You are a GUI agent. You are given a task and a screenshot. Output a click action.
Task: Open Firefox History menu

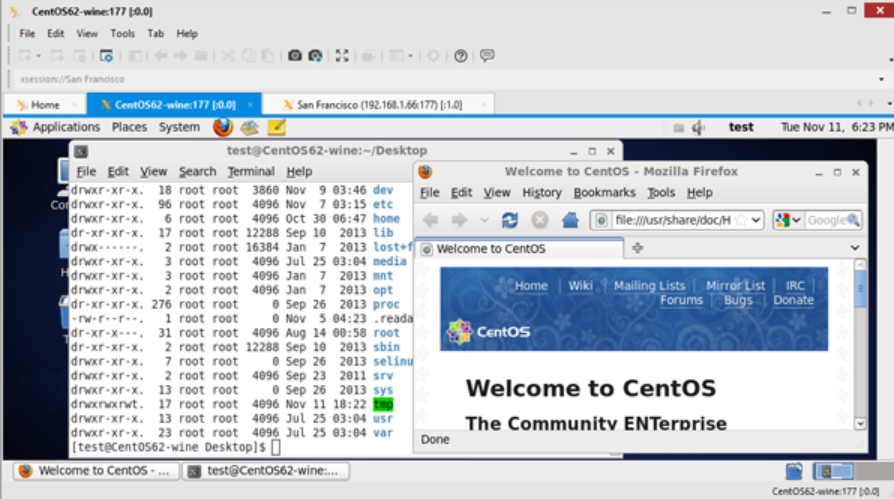click(x=542, y=193)
